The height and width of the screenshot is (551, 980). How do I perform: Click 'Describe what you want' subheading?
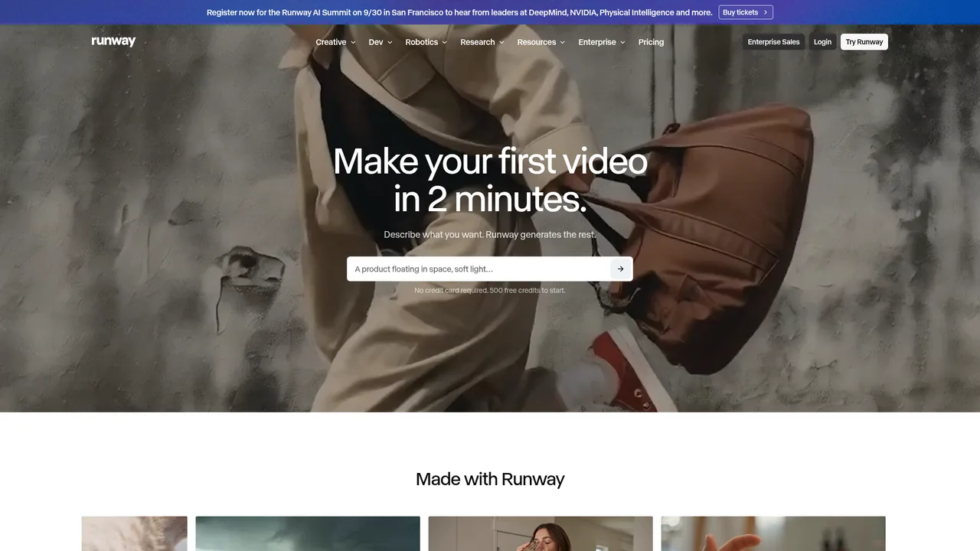coord(490,234)
